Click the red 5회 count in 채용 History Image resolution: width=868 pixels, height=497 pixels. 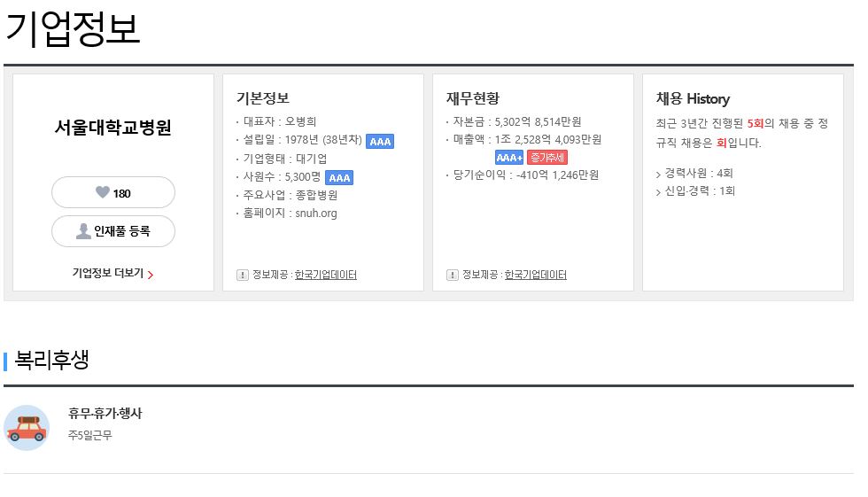click(755, 123)
